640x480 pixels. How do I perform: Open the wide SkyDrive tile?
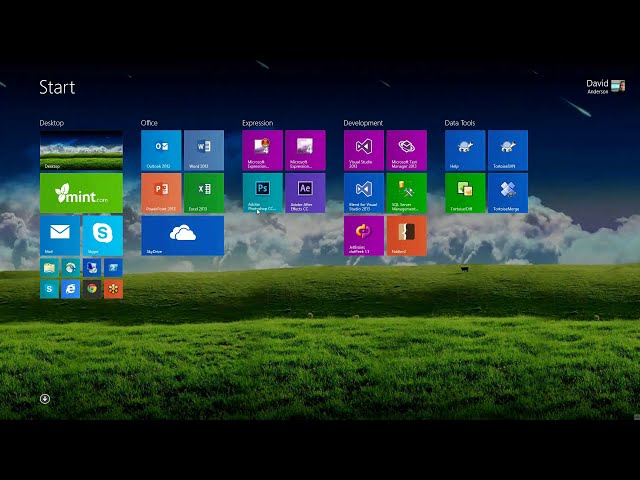tap(182, 236)
